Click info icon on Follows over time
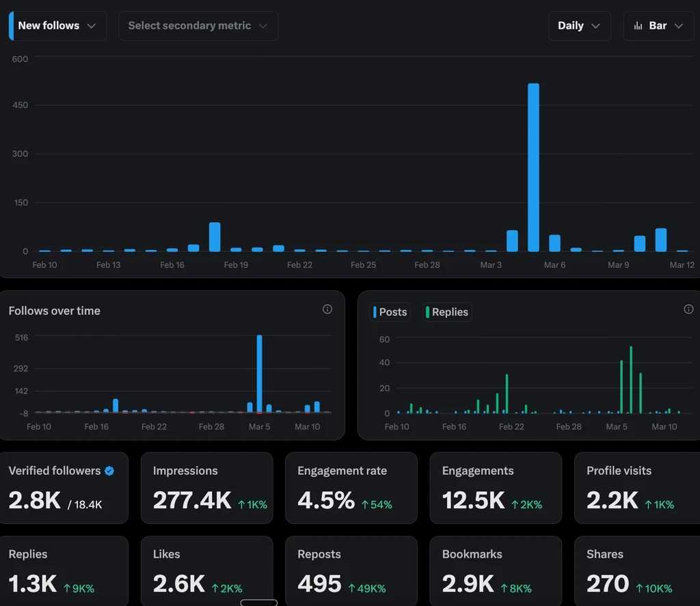 coord(327,309)
